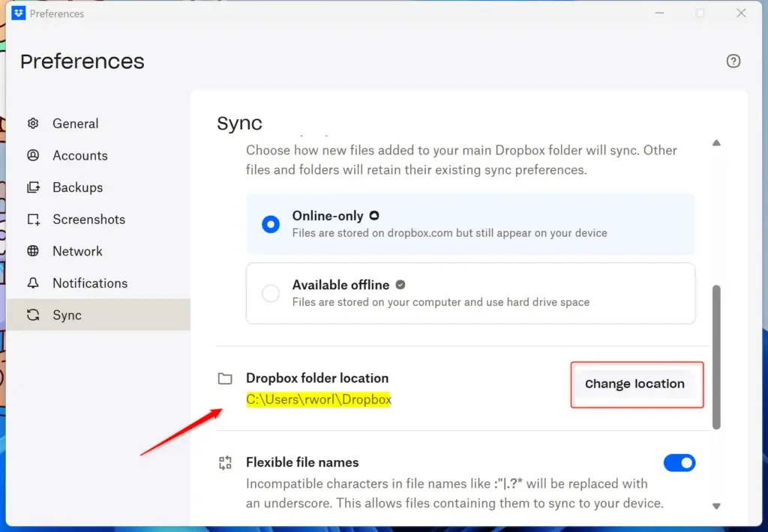768x532 pixels.
Task: Select the Sync sidebar item
Action: (98, 315)
